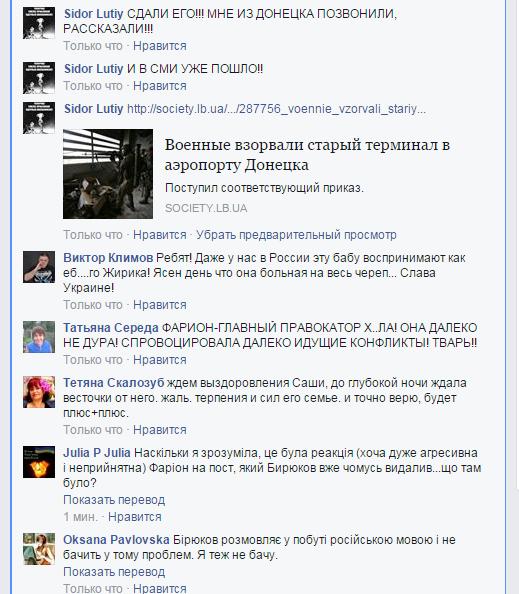Image resolution: width=519 pixels, height=594 pixels.
Task: Click the SOCIETY.LB.UA source label
Action: [x=206, y=208]
